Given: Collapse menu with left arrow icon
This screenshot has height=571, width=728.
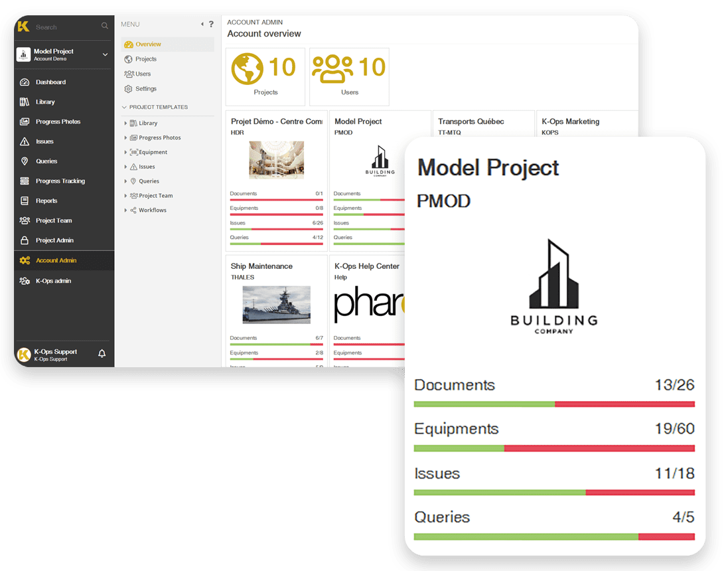Looking at the screenshot, I should point(202,24).
